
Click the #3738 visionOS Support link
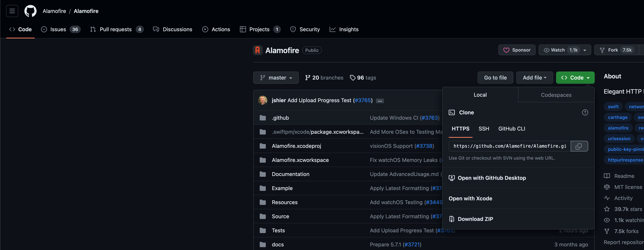[x=424, y=146]
